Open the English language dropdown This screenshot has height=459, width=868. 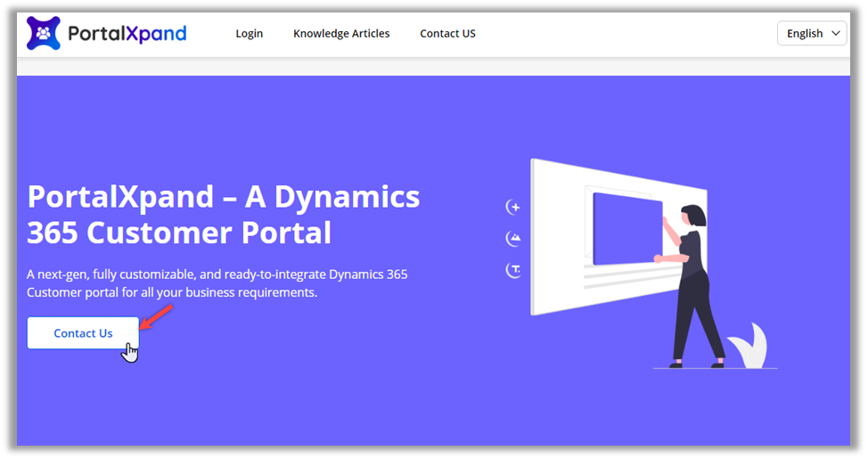pyautogui.click(x=811, y=33)
